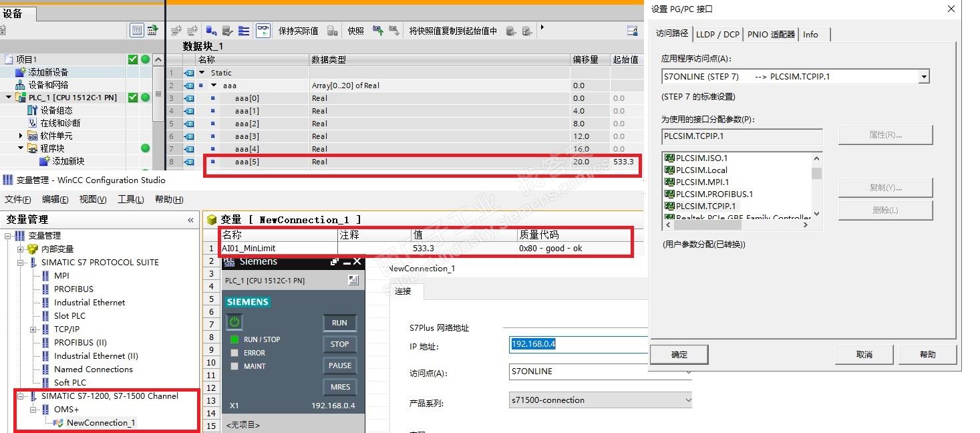Click the MRES button in PLCSIM
The height and width of the screenshot is (433, 980).
339,387
